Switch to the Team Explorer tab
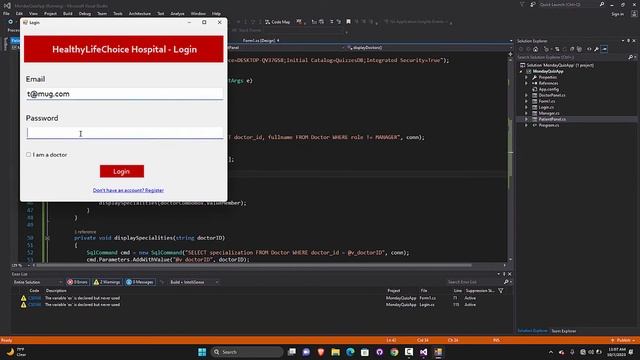640x360 pixels. (564, 331)
